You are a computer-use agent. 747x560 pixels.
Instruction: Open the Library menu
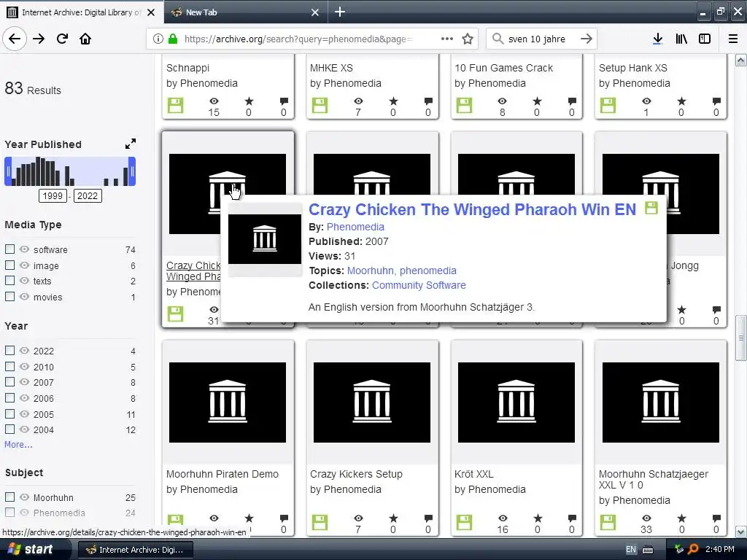(x=681, y=39)
